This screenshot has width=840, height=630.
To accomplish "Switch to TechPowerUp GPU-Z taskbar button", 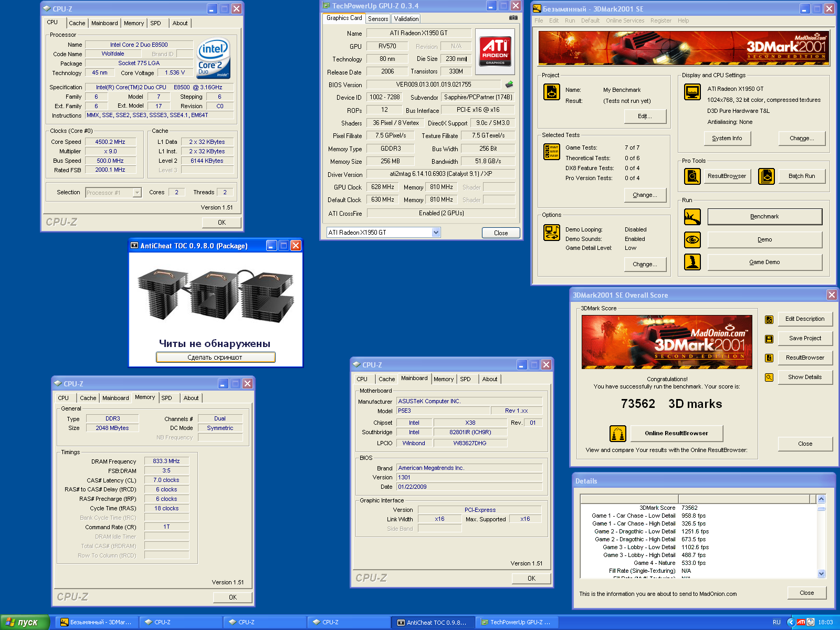I will point(517,622).
